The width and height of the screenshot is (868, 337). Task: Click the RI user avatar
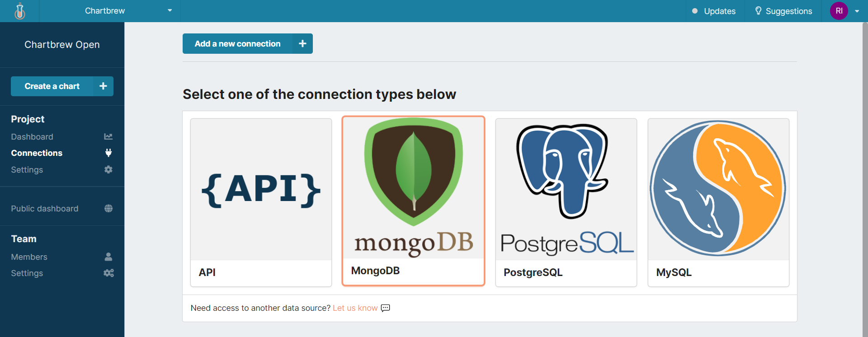(x=839, y=11)
